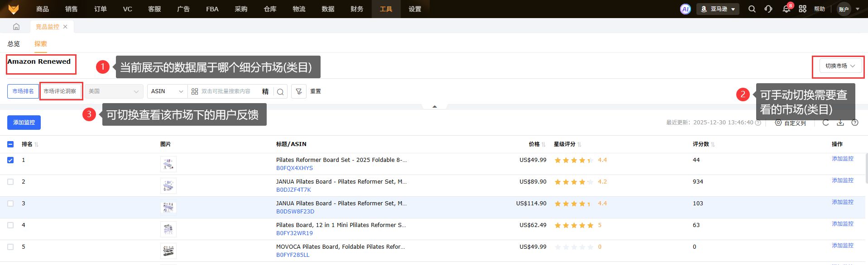The height and width of the screenshot is (265, 868).
Task: Check the rank 2 row checkbox
Action: point(10,182)
